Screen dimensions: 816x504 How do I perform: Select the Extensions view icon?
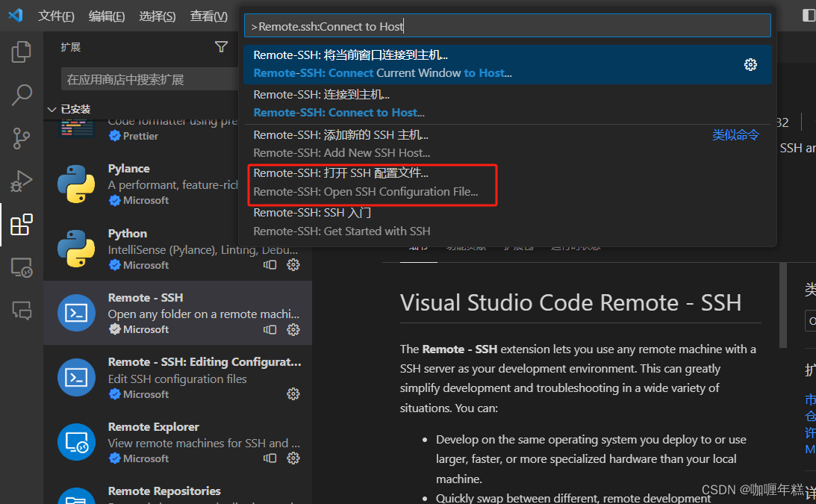(x=21, y=224)
